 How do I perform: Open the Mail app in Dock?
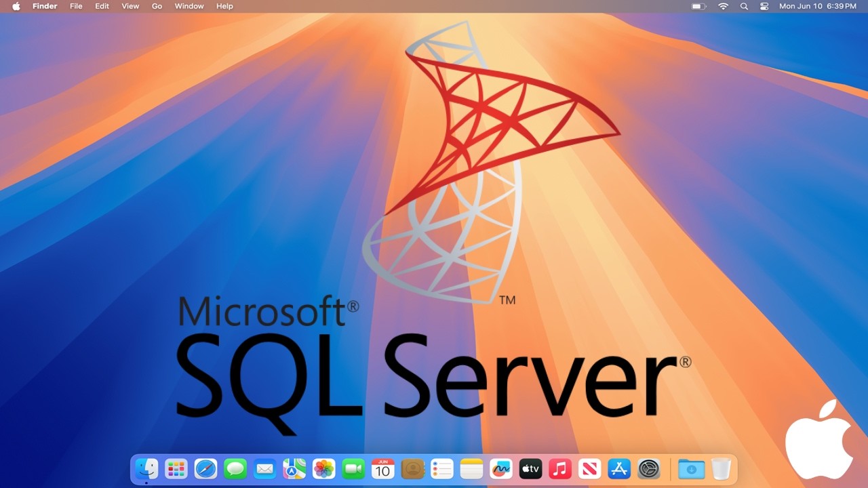tap(264, 468)
